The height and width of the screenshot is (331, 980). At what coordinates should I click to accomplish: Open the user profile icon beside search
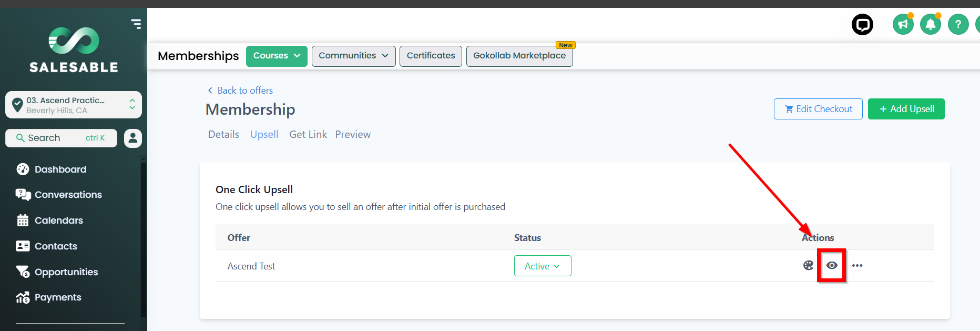click(133, 138)
